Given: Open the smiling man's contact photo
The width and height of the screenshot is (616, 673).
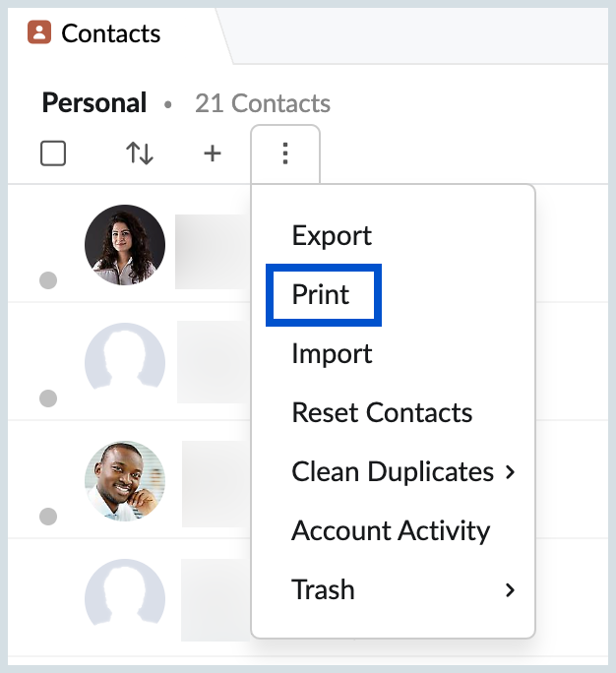Looking at the screenshot, I should click(x=125, y=481).
